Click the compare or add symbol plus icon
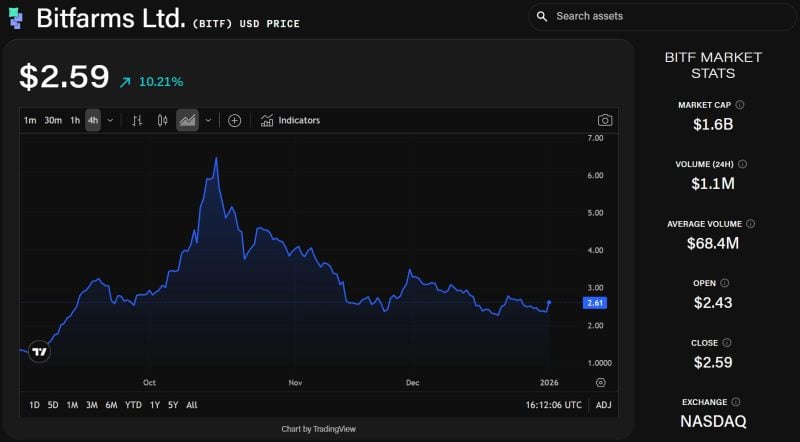This screenshot has width=800, height=442. tap(234, 120)
